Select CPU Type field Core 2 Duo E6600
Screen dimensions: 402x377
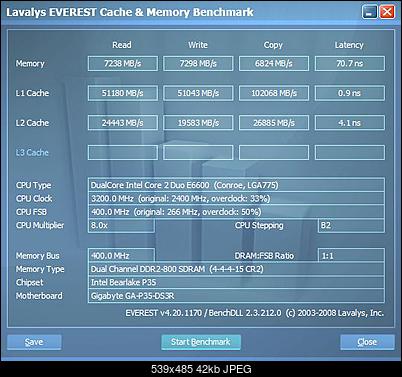coord(236,185)
